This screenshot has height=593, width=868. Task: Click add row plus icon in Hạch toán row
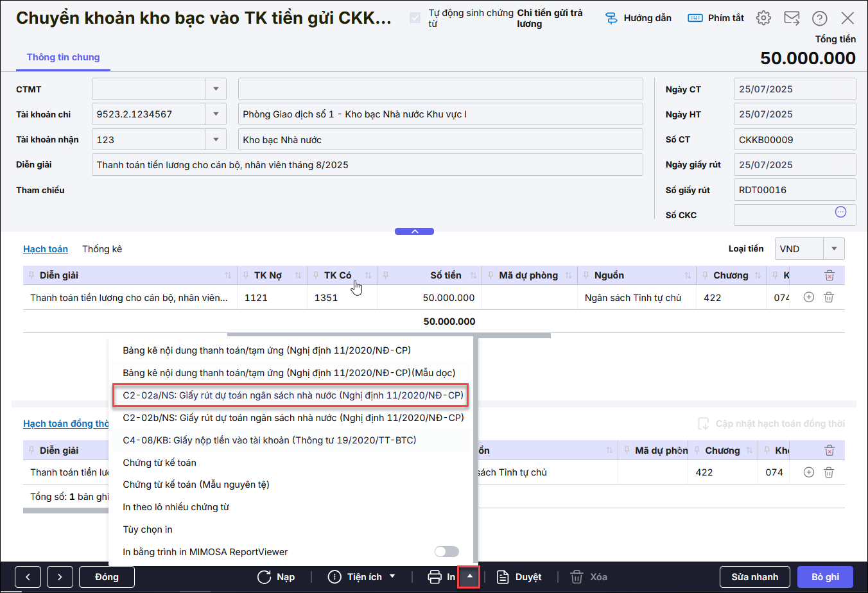tap(809, 297)
